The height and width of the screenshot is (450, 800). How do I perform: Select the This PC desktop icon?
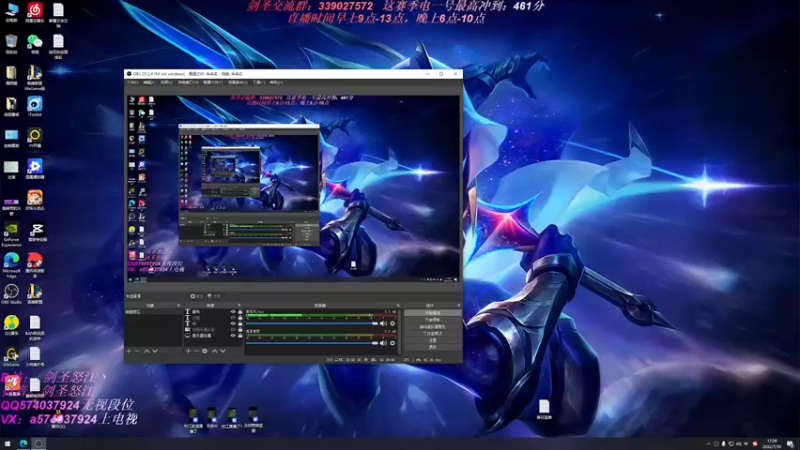[11, 11]
